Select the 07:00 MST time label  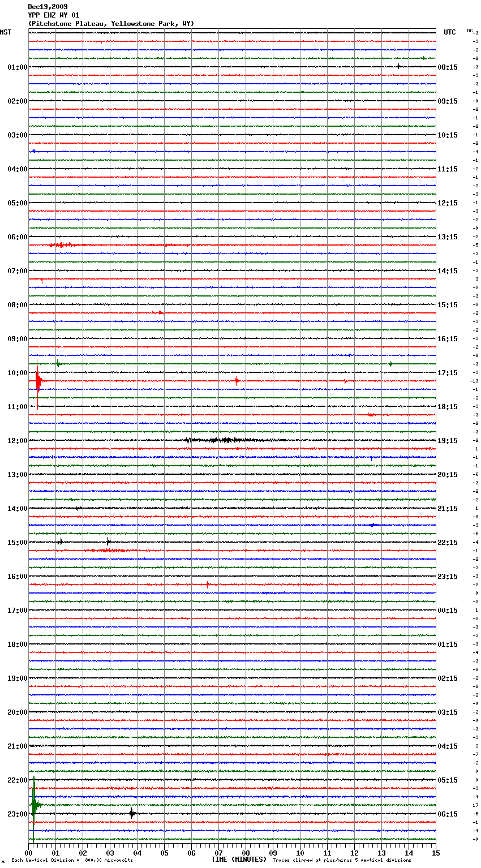(x=18, y=271)
